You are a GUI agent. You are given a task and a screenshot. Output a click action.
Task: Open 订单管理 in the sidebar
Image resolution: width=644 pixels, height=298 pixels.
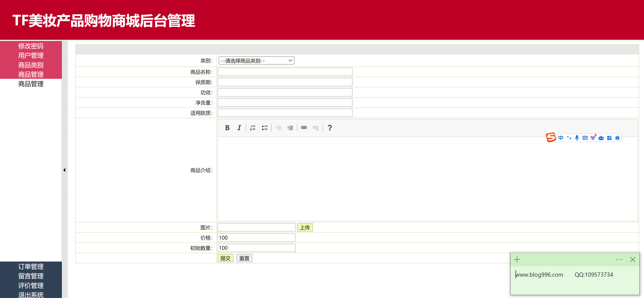click(x=31, y=266)
